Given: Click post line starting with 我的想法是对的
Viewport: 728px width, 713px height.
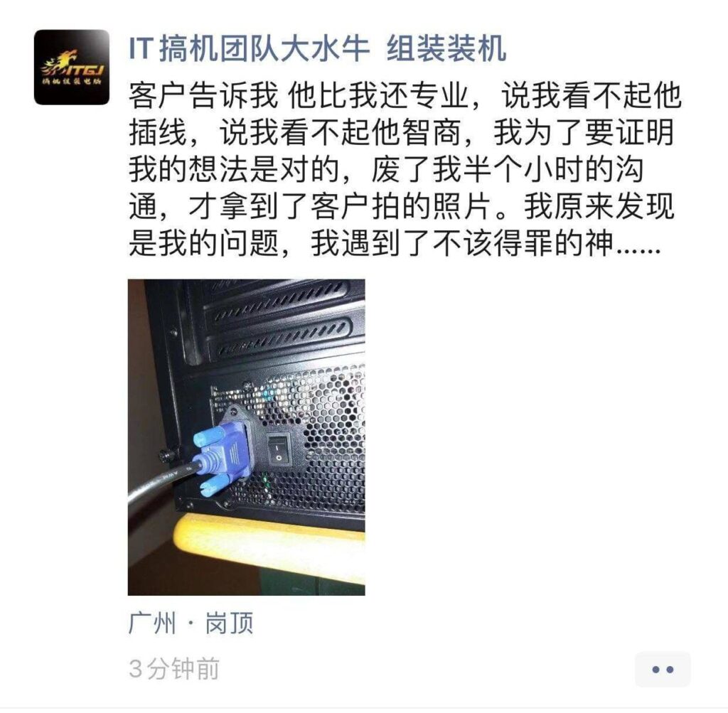Looking at the screenshot, I should [x=386, y=169].
